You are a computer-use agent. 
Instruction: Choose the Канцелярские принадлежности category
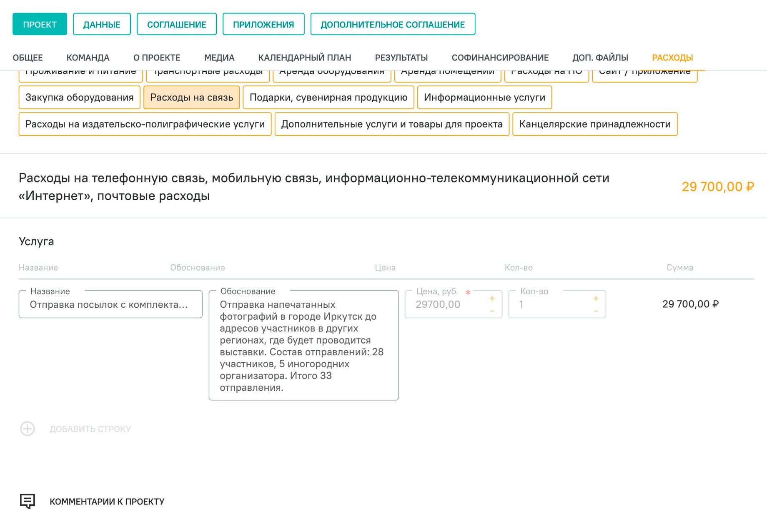(x=595, y=124)
